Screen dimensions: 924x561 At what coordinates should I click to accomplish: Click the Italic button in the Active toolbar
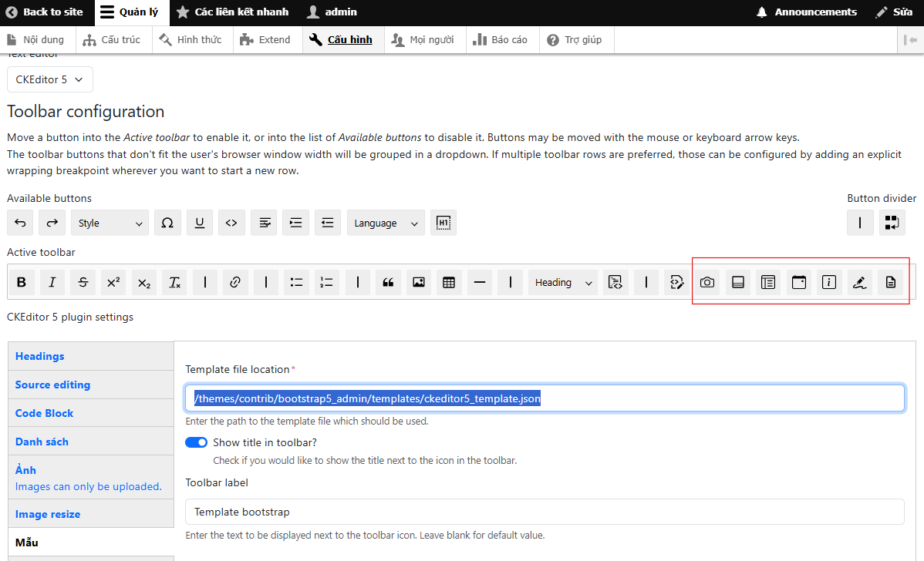52,283
